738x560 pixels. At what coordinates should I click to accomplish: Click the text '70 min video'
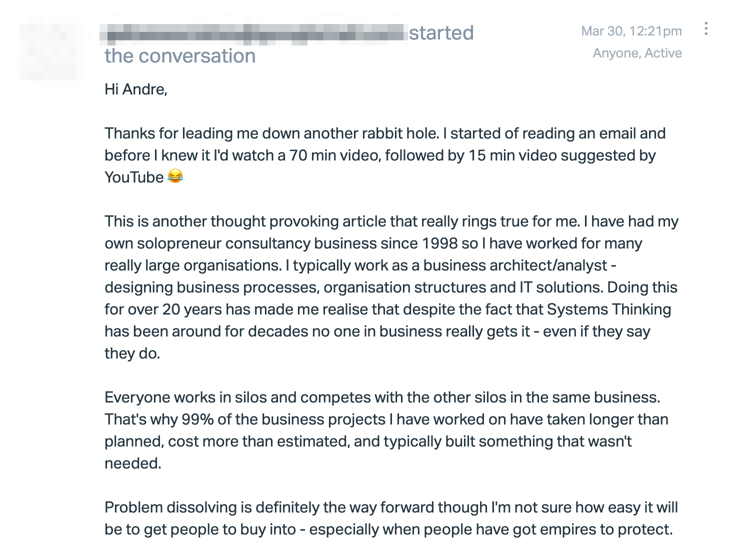pyautogui.click(x=335, y=155)
